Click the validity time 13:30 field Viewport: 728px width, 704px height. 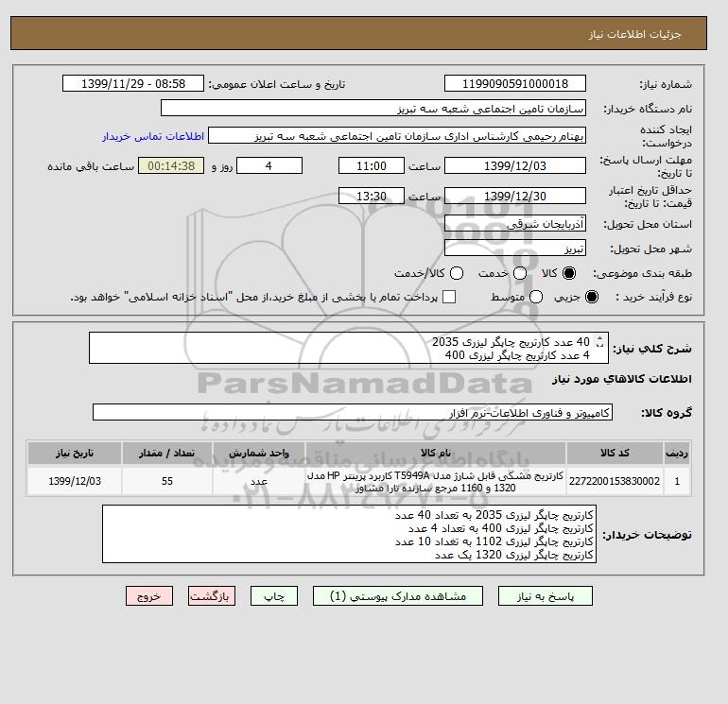[372, 196]
